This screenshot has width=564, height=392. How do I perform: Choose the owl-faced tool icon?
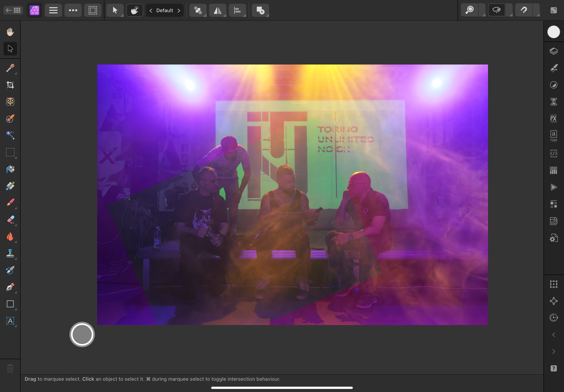10,102
